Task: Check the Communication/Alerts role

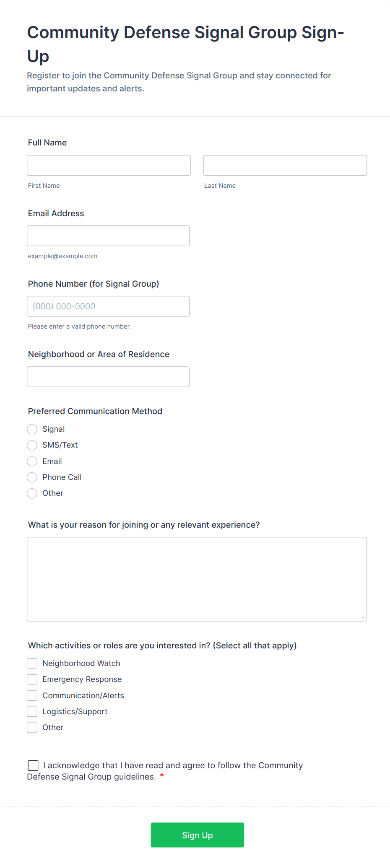Action: point(32,695)
